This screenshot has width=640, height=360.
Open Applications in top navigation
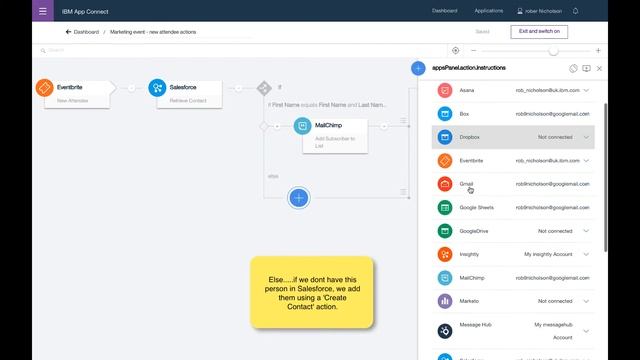[489, 11]
